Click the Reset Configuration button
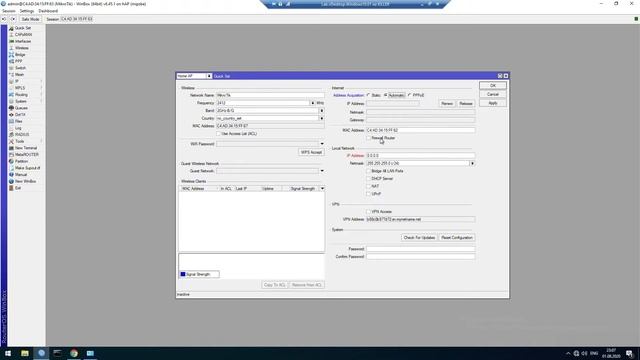 point(457,238)
